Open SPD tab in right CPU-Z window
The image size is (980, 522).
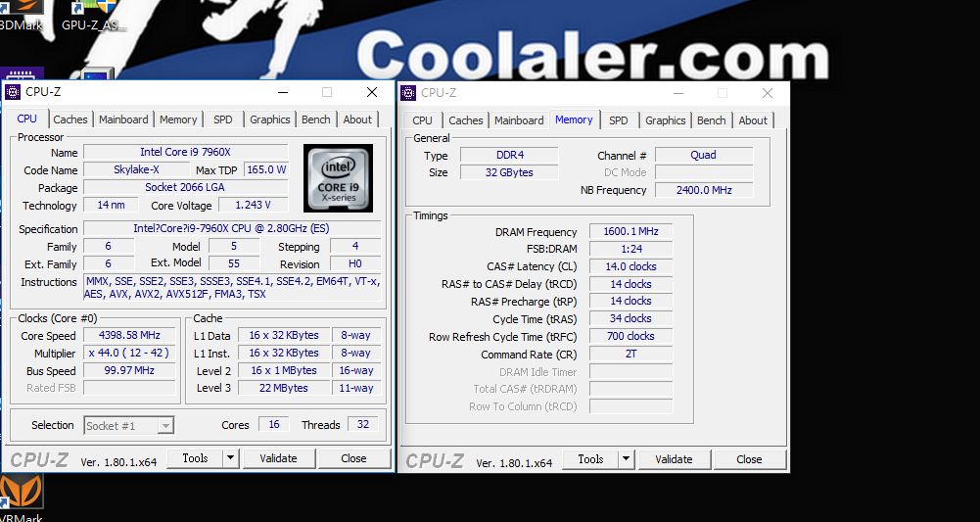(x=618, y=120)
